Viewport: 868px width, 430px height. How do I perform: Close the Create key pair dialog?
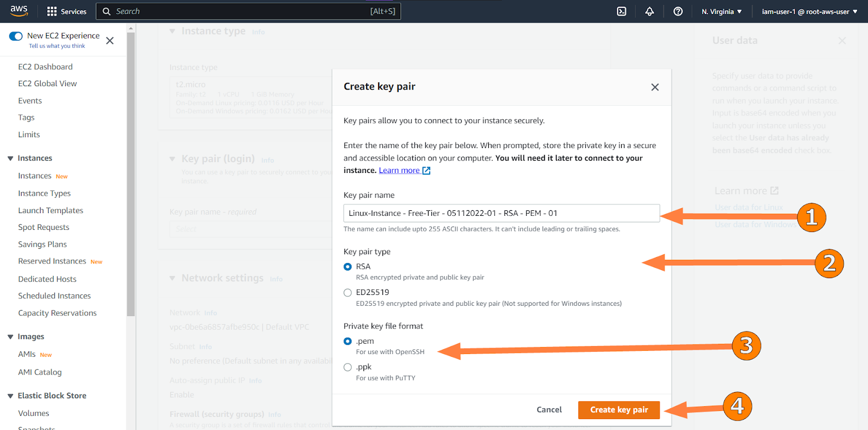coord(655,87)
